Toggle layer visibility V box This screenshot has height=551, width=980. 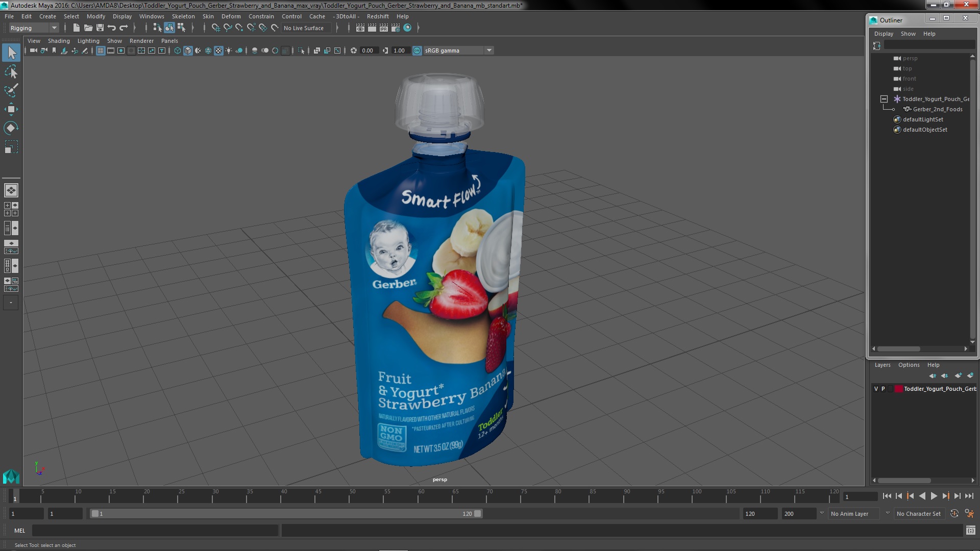(x=876, y=389)
